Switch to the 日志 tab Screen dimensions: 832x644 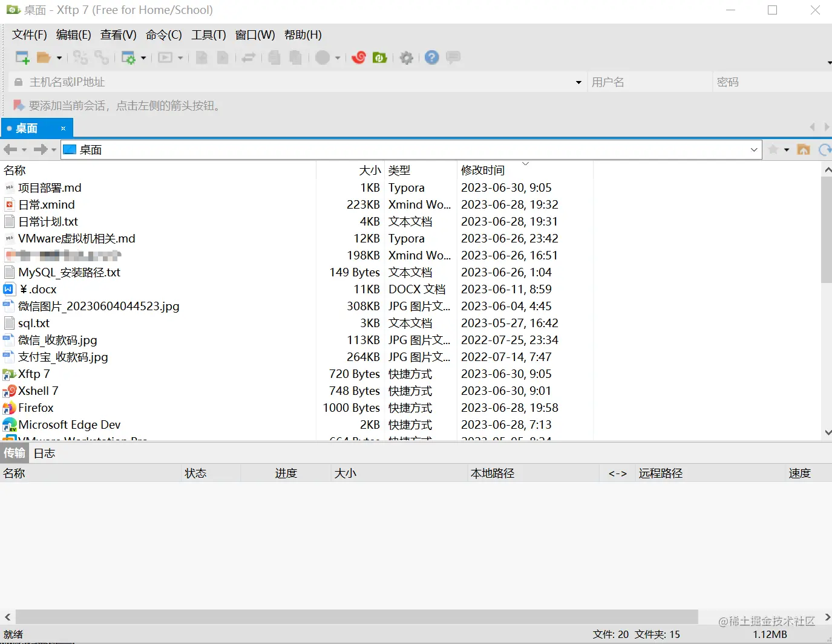point(44,454)
